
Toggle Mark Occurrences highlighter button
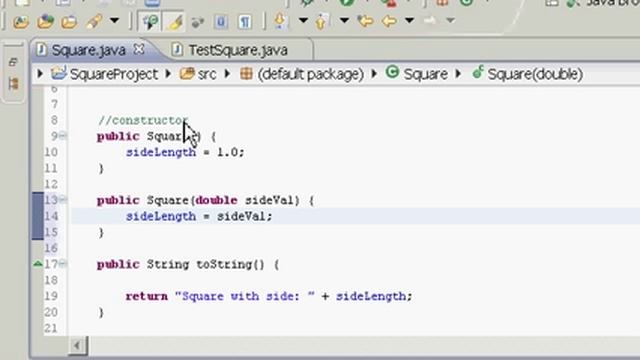coord(175,21)
